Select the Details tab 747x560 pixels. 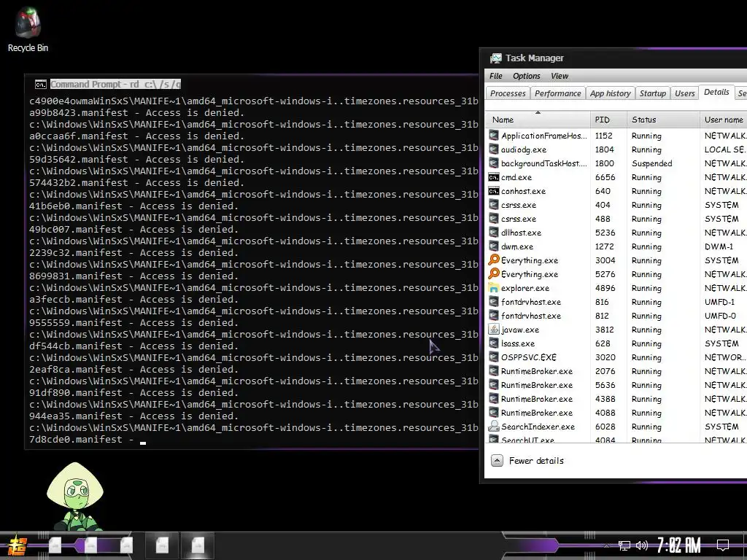716,93
